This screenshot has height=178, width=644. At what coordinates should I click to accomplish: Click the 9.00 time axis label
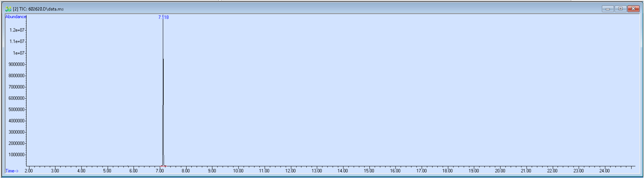coord(212,171)
